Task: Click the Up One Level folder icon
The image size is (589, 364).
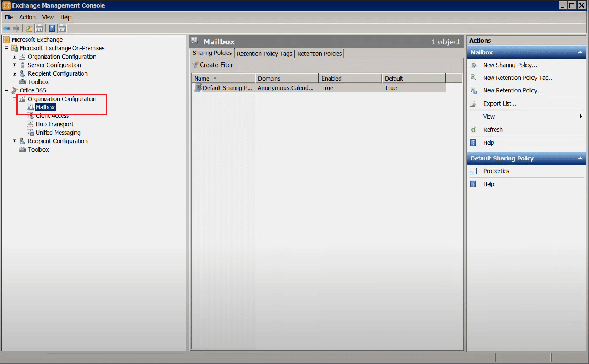Action: point(29,28)
